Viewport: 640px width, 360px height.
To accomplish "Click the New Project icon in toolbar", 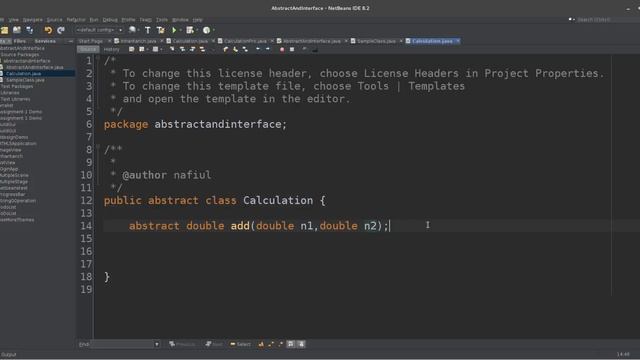I will point(4,30).
